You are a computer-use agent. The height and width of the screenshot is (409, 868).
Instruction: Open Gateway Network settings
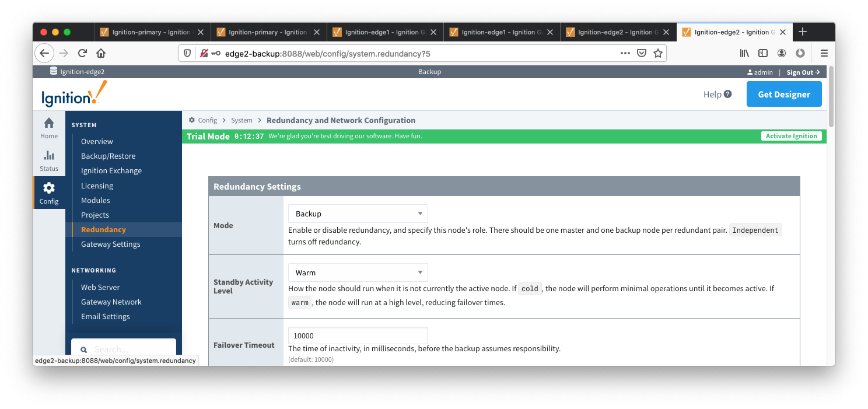coord(111,302)
